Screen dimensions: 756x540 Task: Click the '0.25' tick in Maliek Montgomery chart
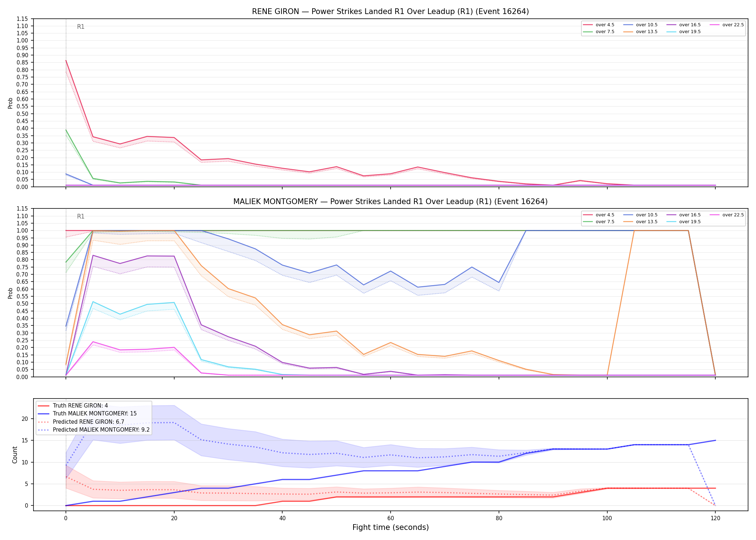[22, 340]
